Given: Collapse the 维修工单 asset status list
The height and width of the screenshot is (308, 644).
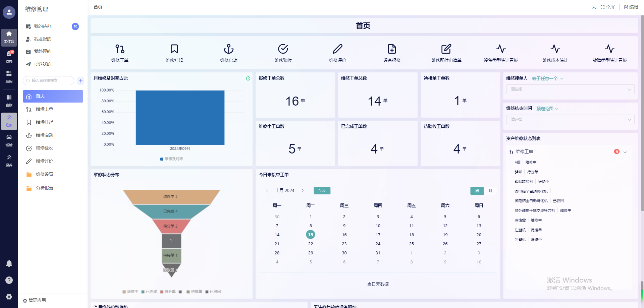Looking at the screenshot, I should [625, 152].
